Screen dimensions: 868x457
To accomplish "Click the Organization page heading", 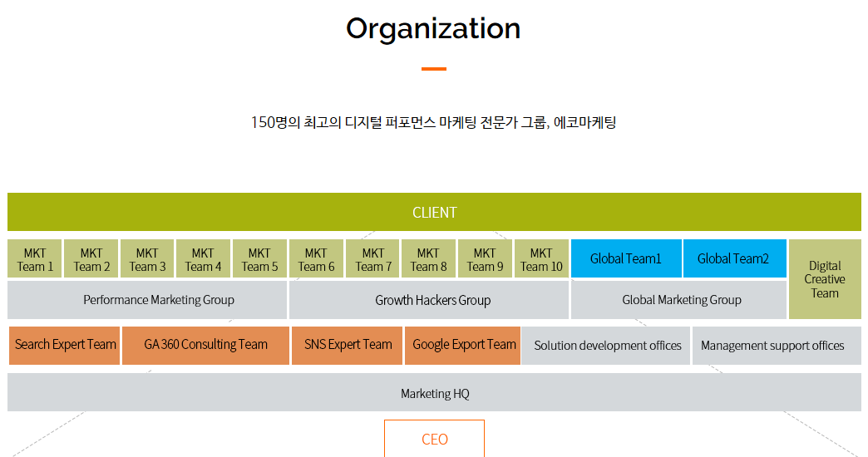I will (433, 28).
